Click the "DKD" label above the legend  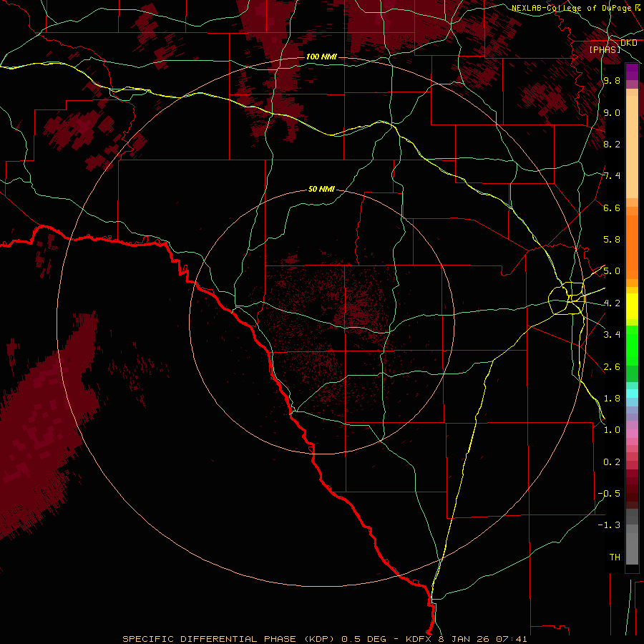click(x=629, y=43)
